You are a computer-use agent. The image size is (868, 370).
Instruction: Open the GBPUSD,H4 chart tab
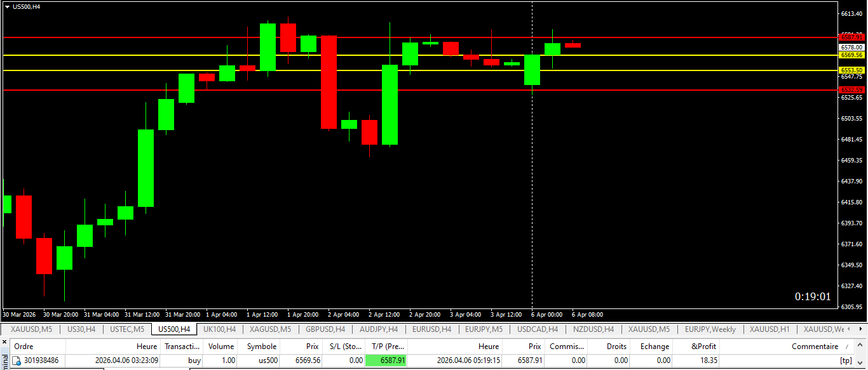click(325, 329)
